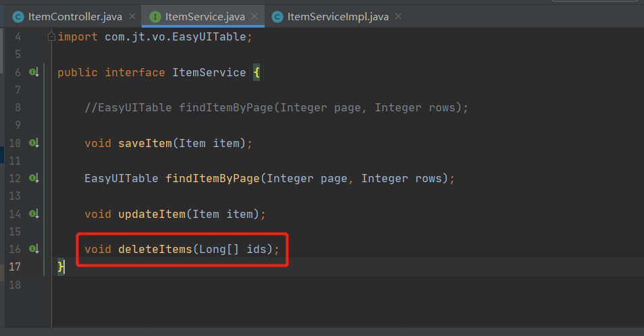Viewport: 644px width, 336px height.
Task: Click the Long[] ids parameter
Action: (x=233, y=250)
